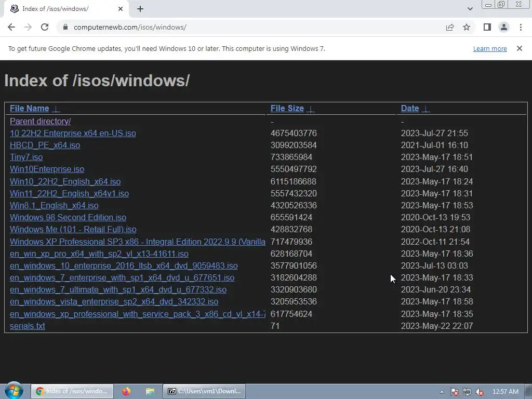Expand the tab search dropdown
The height and width of the screenshot is (399, 532).
[470, 9]
